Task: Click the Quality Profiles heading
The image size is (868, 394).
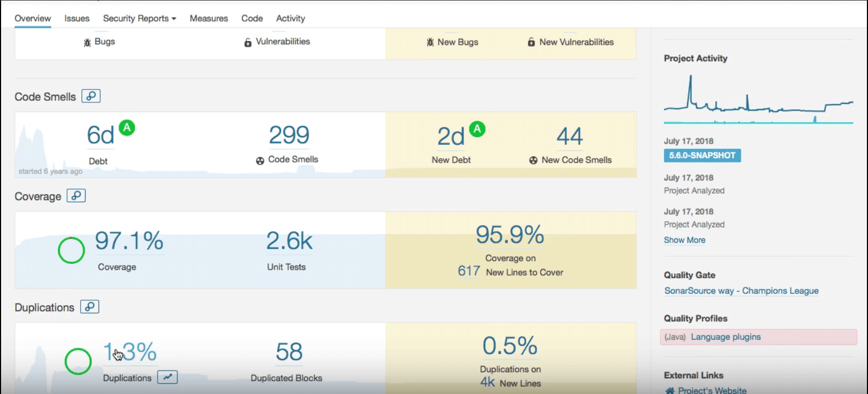Action: [x=695, y=319]
